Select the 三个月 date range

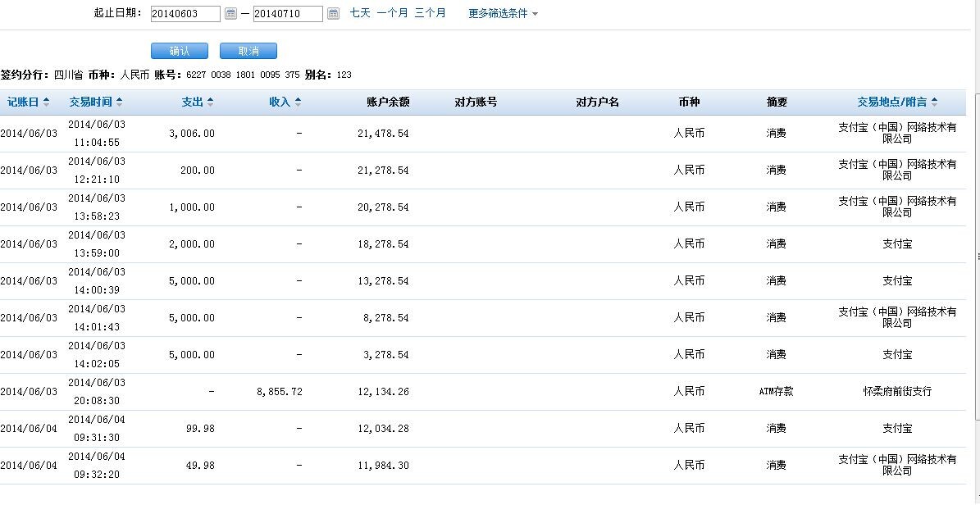(430, 13)
